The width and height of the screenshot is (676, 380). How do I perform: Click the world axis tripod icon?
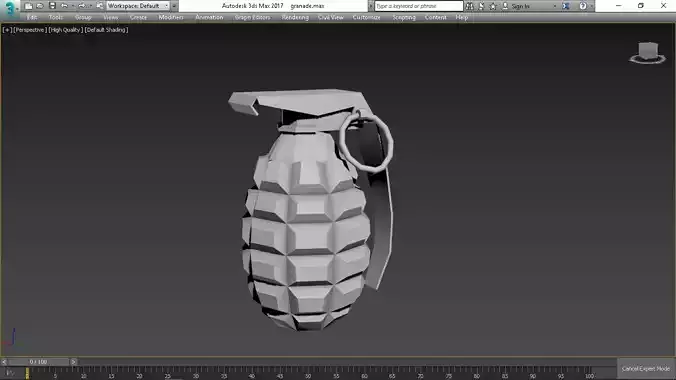pyautogui.click(x=12, y=338)
